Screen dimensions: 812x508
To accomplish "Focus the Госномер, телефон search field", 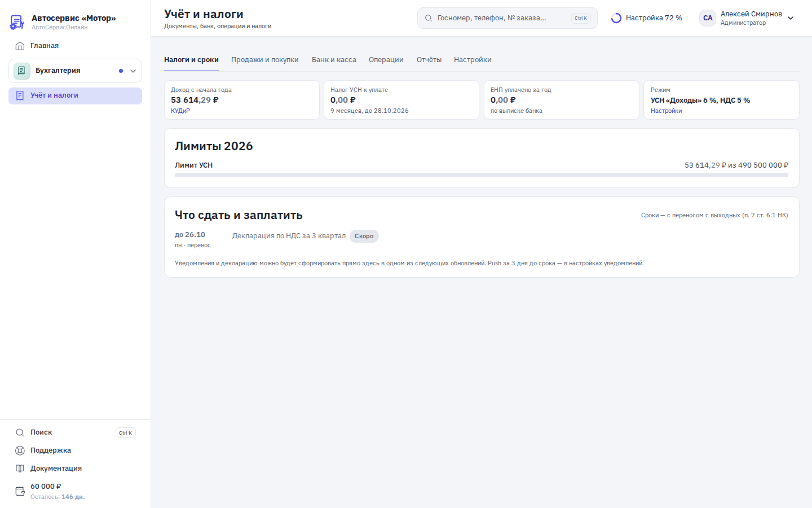I will click(507, 18).
